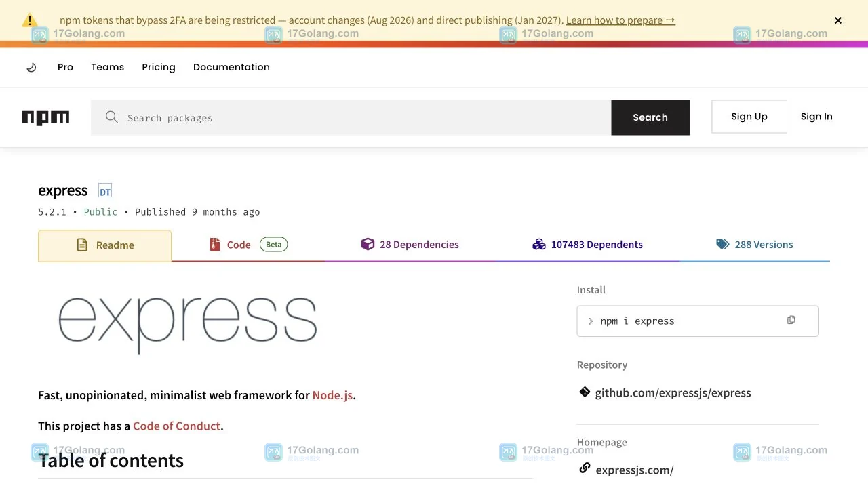Switch to the Code tab
The height and width of the screenshot is (488, 868).
[248, 245]
